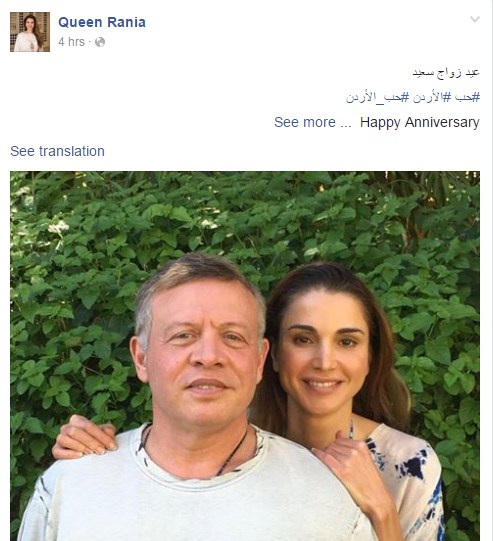
Task: Click the man's face in the photo
Action: [x=202, y=355]
